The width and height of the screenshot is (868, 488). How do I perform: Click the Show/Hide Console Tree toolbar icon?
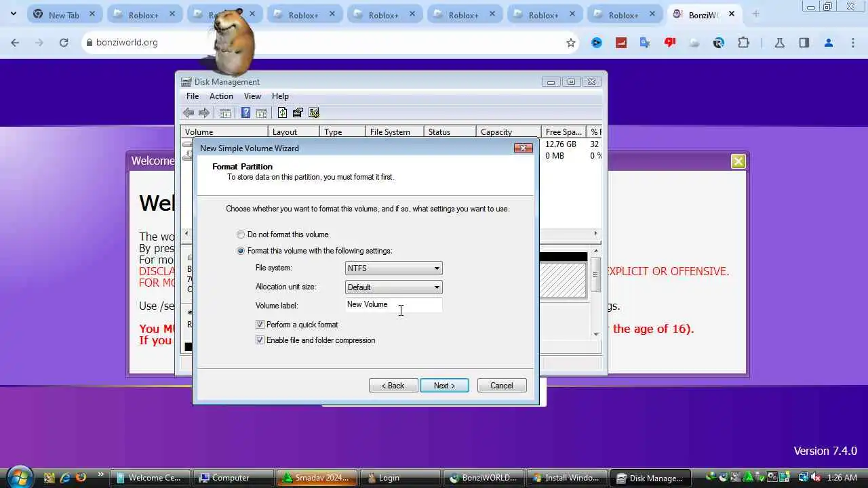[225, 113]
